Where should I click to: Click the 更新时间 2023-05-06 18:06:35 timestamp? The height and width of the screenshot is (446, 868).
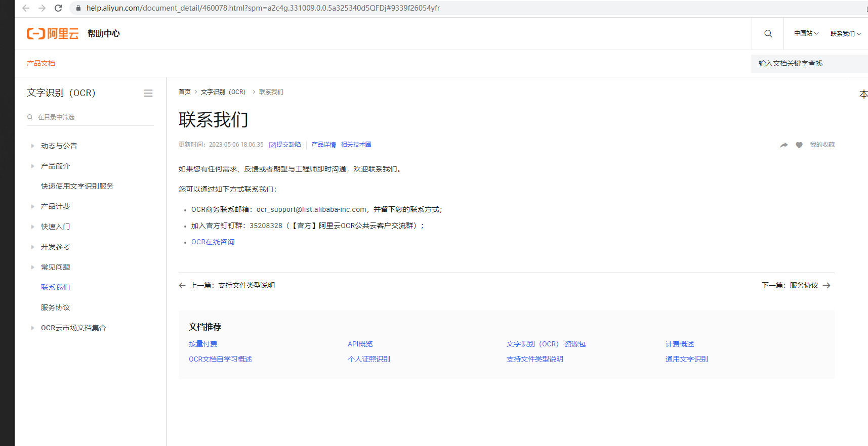tap(221, 145)
